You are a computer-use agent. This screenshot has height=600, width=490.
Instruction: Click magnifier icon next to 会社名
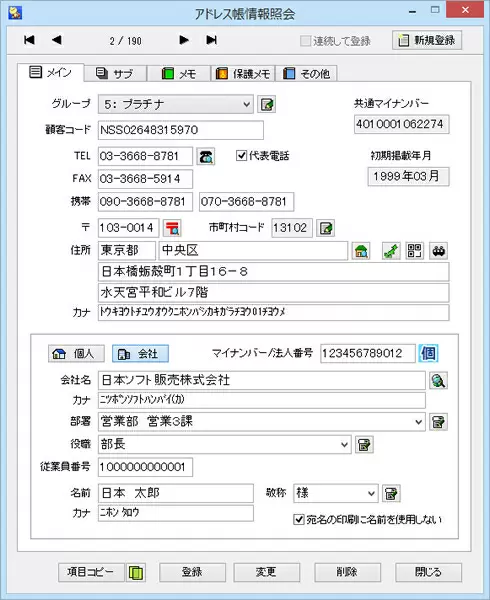[x=438, y=380]
